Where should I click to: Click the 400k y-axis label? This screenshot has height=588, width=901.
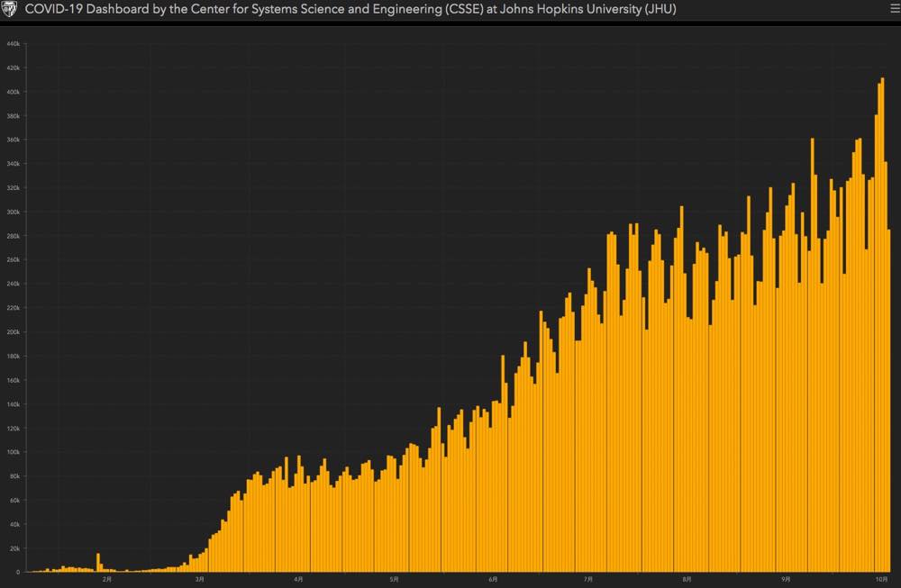(14, 92)
